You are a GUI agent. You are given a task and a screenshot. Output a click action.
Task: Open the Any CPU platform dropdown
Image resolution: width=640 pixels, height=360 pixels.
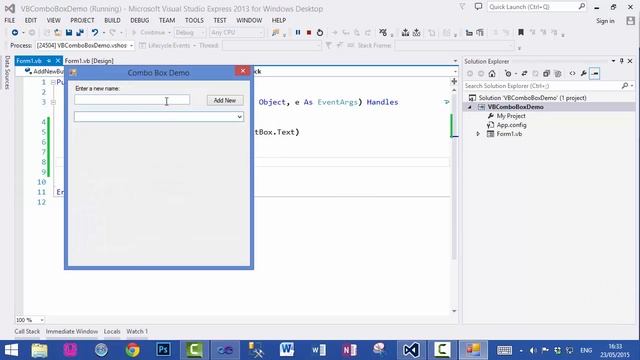click(x=236, y=33)
